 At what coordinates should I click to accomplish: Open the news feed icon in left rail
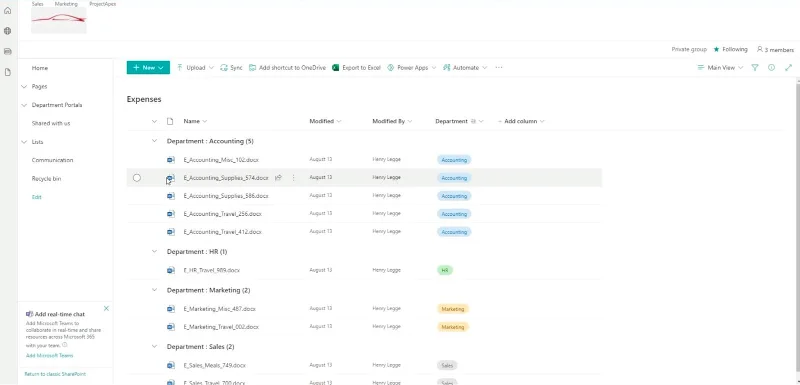coord(7,52)
